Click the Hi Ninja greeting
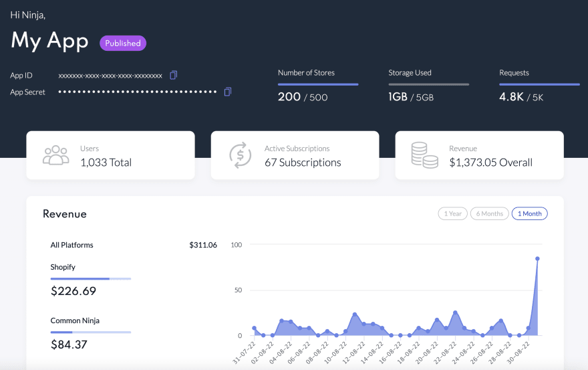Viewport: 588px width, 370px height. coord(28,15)
